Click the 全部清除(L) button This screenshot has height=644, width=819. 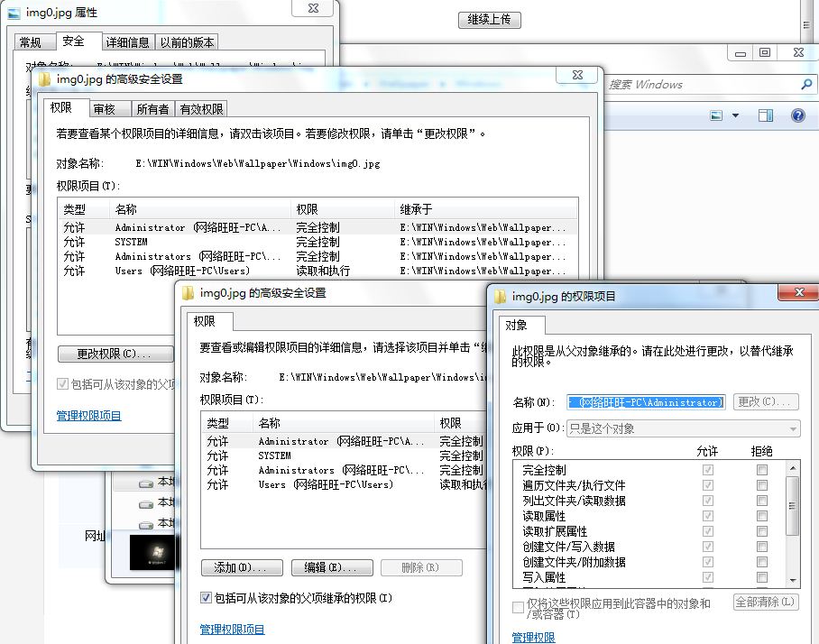click(x=766, y=602)
